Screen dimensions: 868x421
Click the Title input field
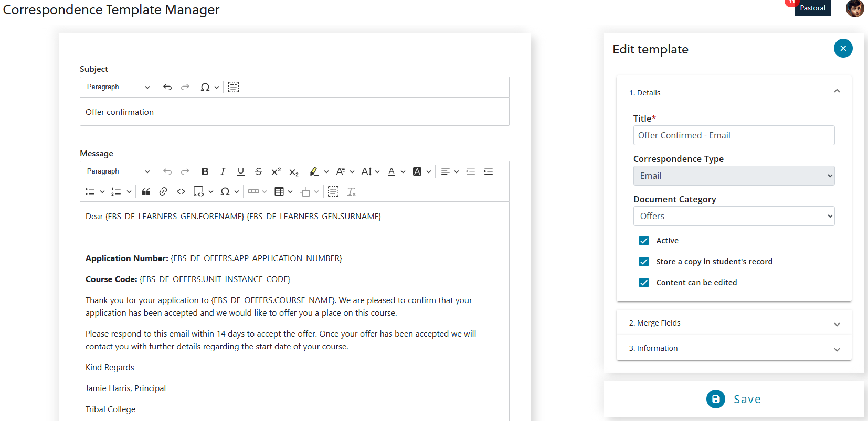click(733, 135)
